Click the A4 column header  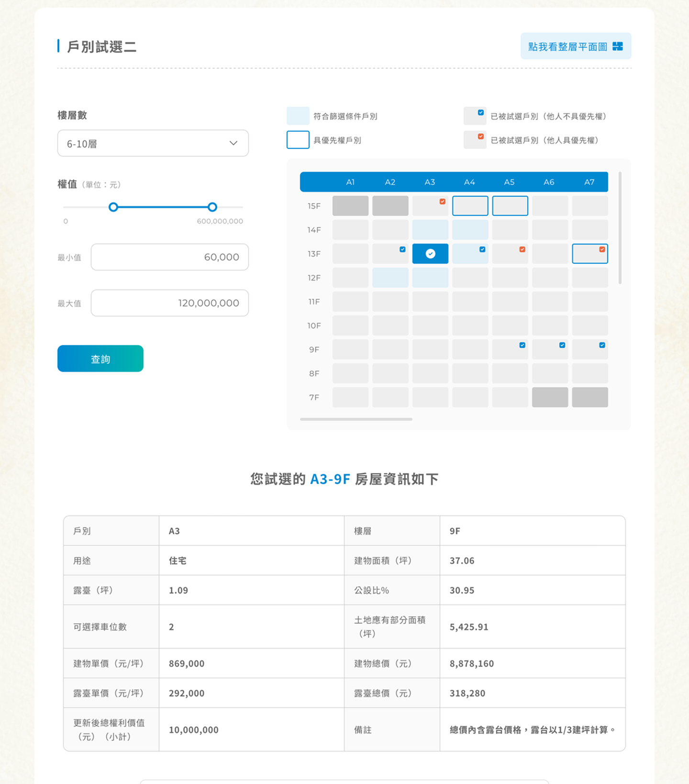(469, 182)
